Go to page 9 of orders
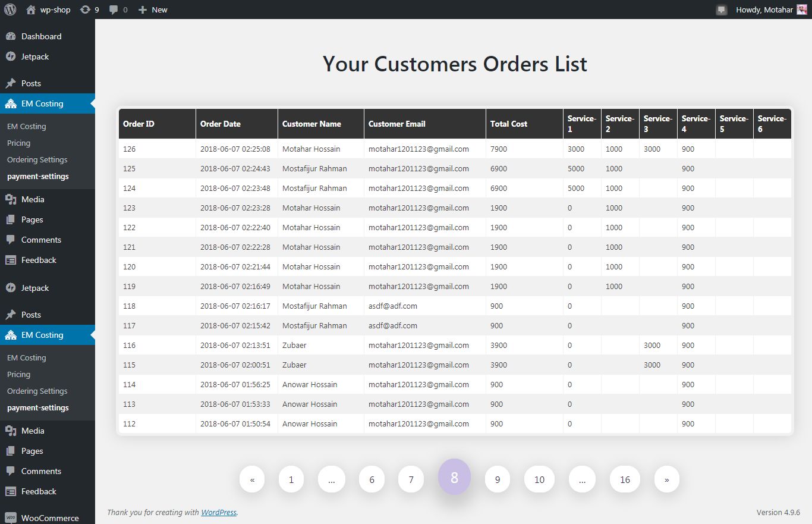 (x=498, y=479)
